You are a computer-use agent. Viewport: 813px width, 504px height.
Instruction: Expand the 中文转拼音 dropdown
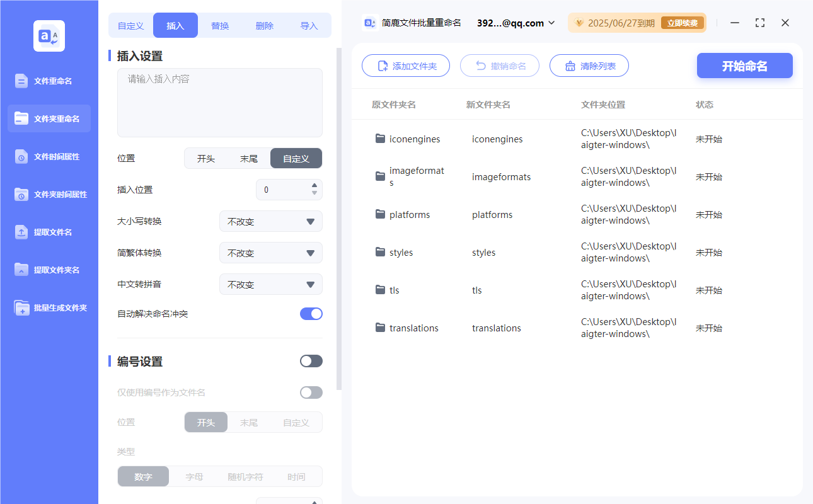270,284
